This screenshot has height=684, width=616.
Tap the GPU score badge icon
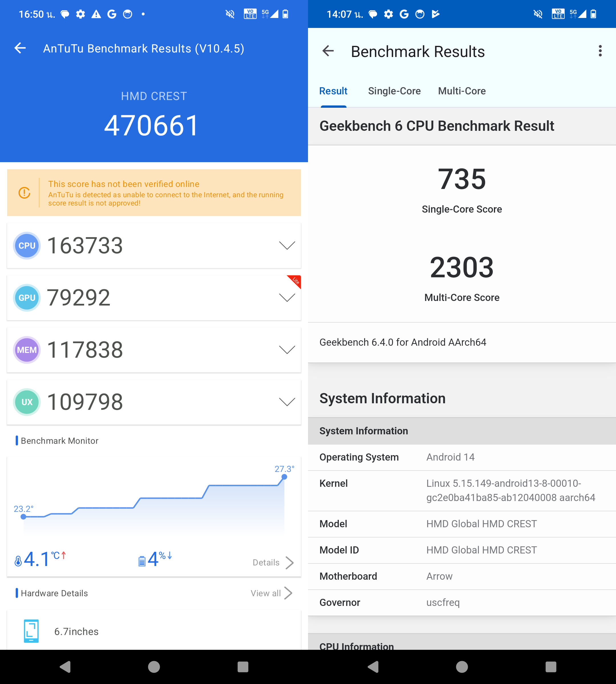(27, 298)
